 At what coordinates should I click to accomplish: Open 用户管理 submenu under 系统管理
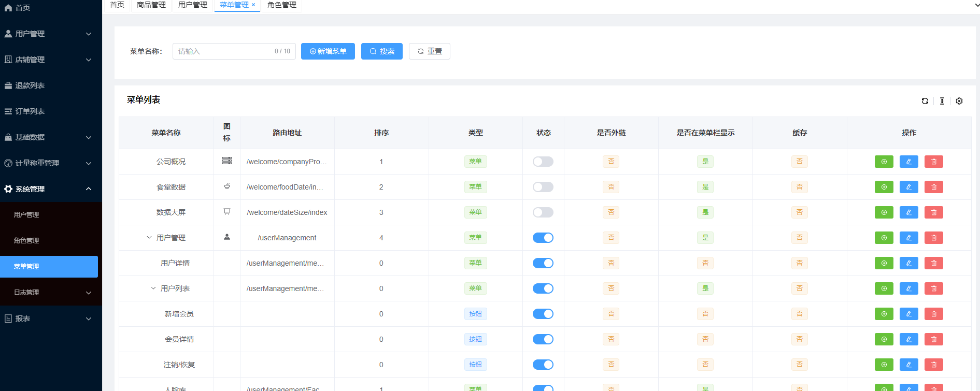coord(51,215)
